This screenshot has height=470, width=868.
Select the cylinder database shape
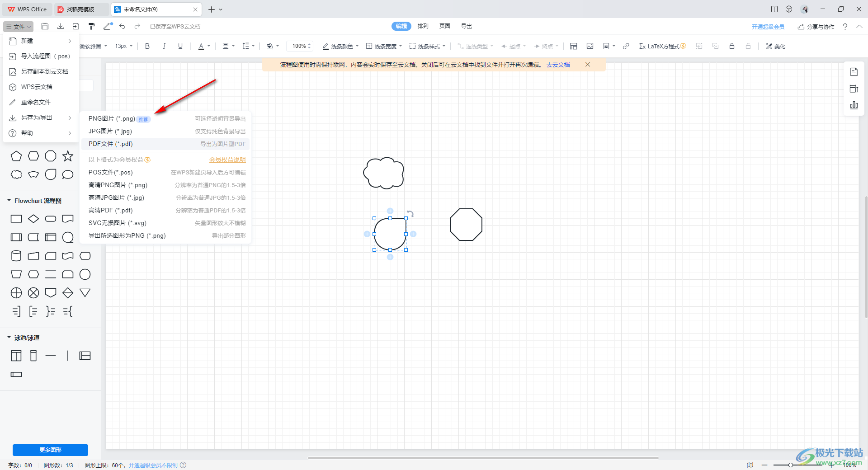[16, 256]
